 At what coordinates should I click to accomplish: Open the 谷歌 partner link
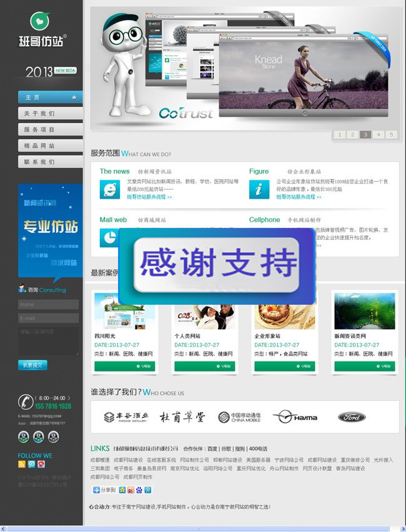(x=226, y=448)
